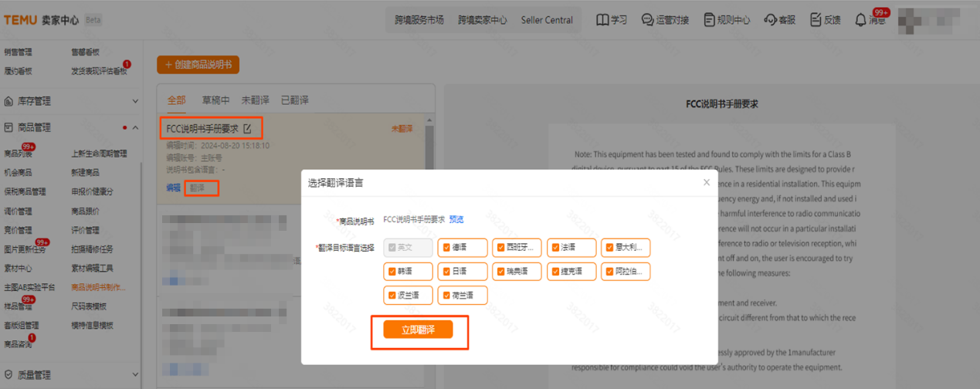Click the 库存管理 sidebar icon
This screenshot has height=389, width=980.
[x=9, y=101]
